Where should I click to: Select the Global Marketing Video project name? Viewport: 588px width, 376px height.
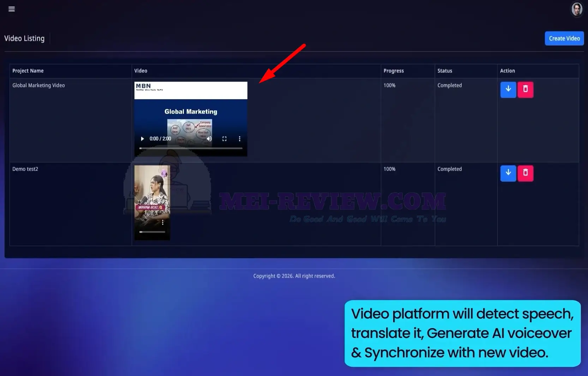point(38,85)
